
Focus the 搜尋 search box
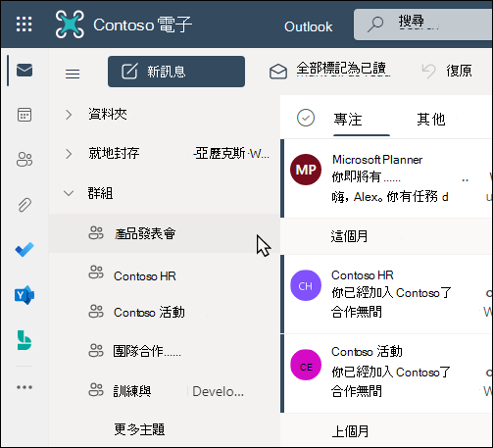(423, 25)
